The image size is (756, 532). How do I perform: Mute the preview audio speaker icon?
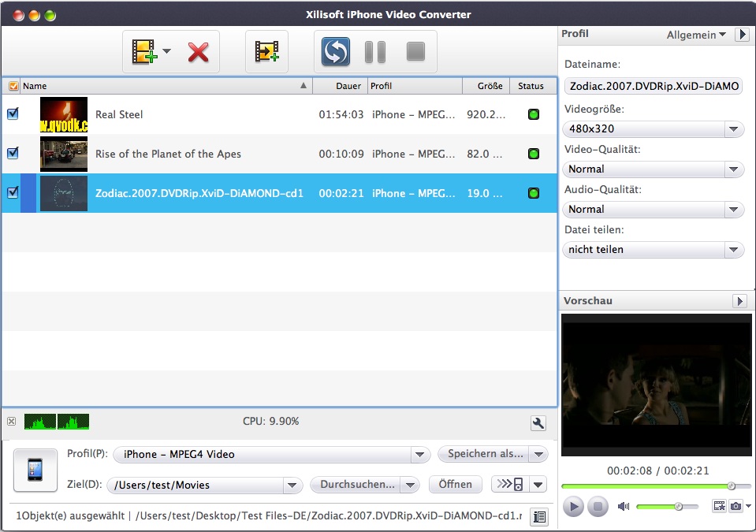pos(624,507)
